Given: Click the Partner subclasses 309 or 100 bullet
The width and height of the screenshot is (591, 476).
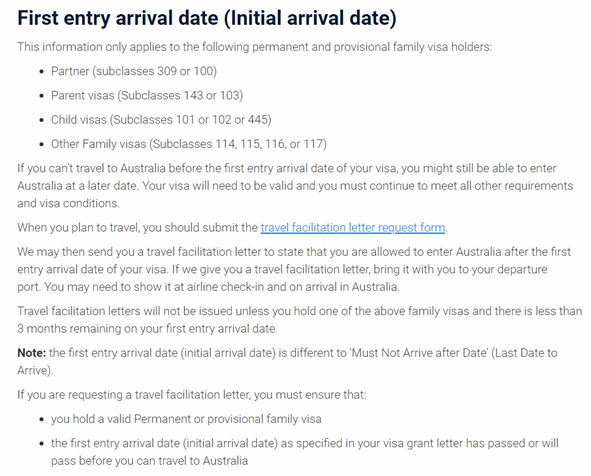Looking at the screenshot, I should pos(134,71).
